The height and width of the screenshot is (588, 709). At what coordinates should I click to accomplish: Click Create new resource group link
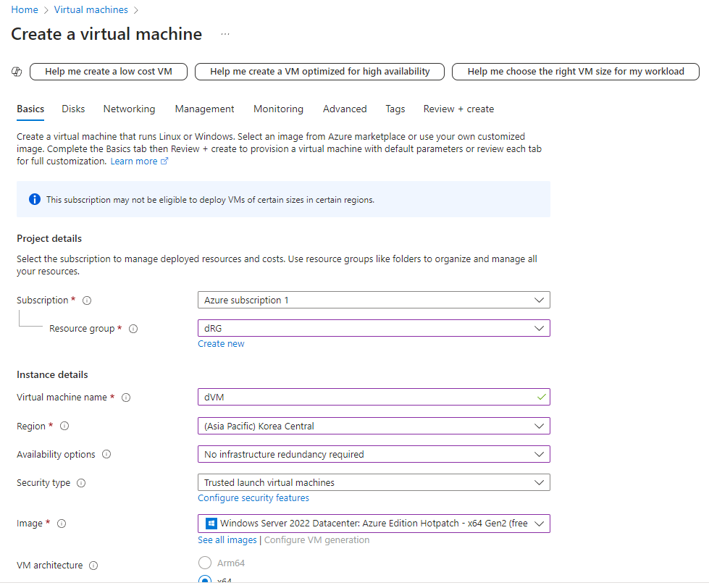(x=221, y=343)
